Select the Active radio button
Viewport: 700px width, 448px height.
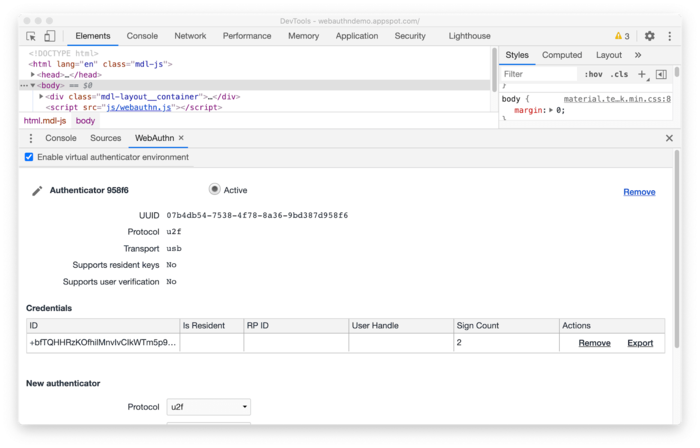point(214,189)
